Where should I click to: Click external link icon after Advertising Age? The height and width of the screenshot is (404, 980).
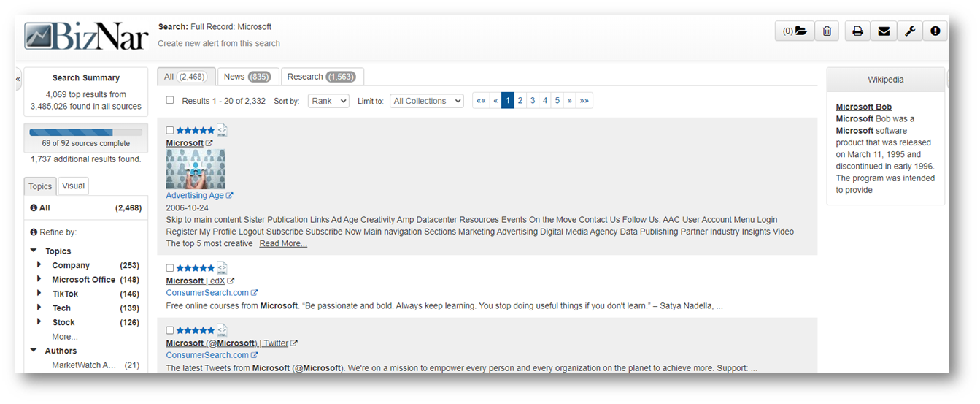230,196
